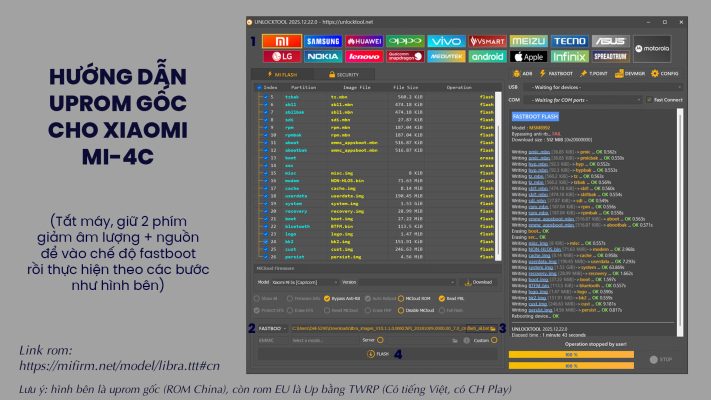711x400 pixels.
Task: Pick the Motorola brand tile
Action: 653,48
